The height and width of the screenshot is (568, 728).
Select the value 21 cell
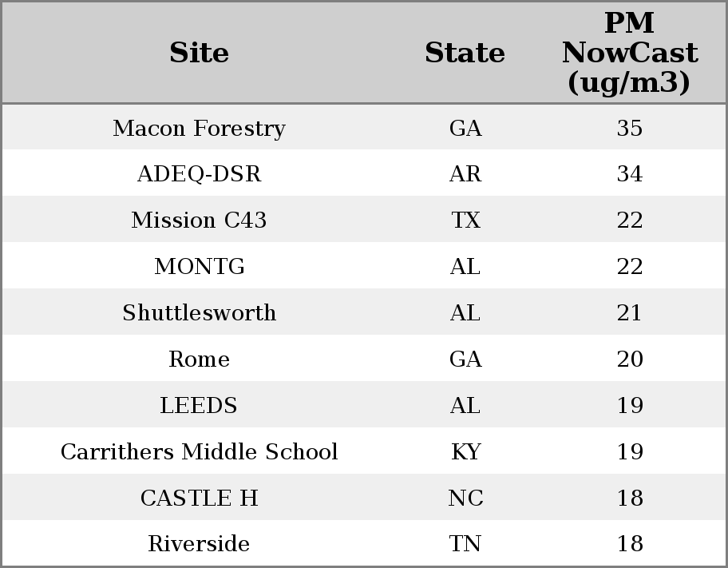pos(630,312)
